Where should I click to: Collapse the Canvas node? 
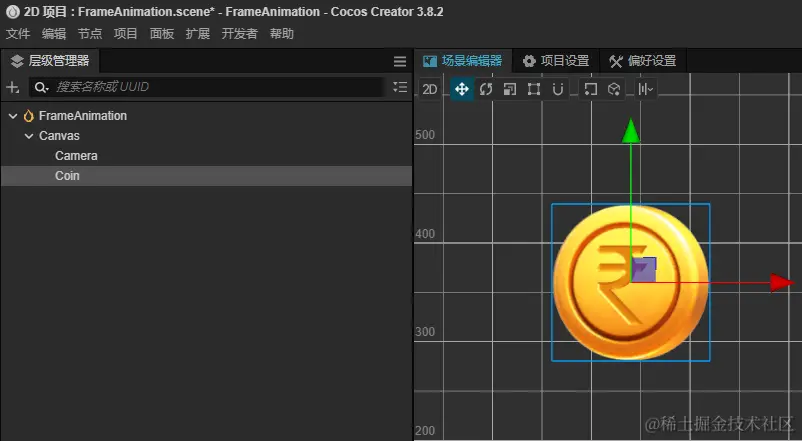click(x=29, y=136)
